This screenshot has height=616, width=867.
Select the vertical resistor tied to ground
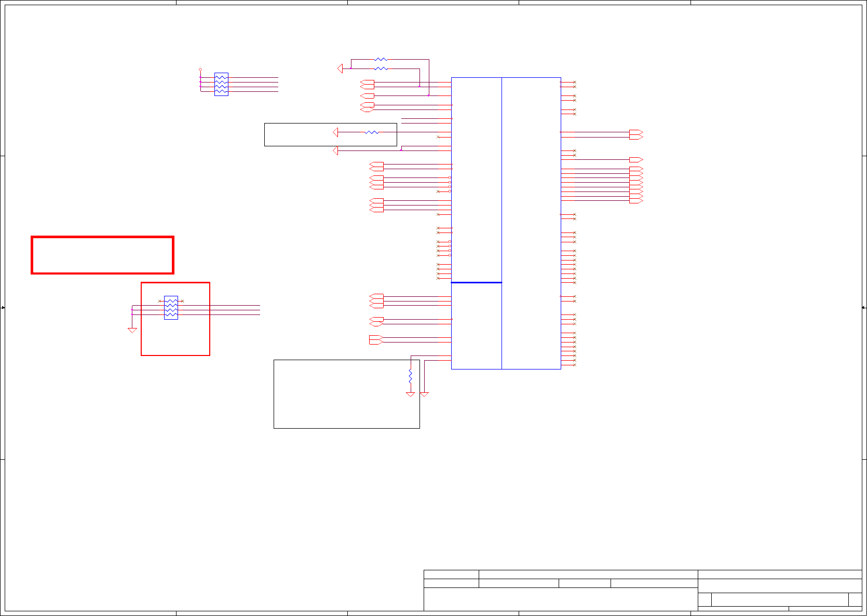pos(410,376)
